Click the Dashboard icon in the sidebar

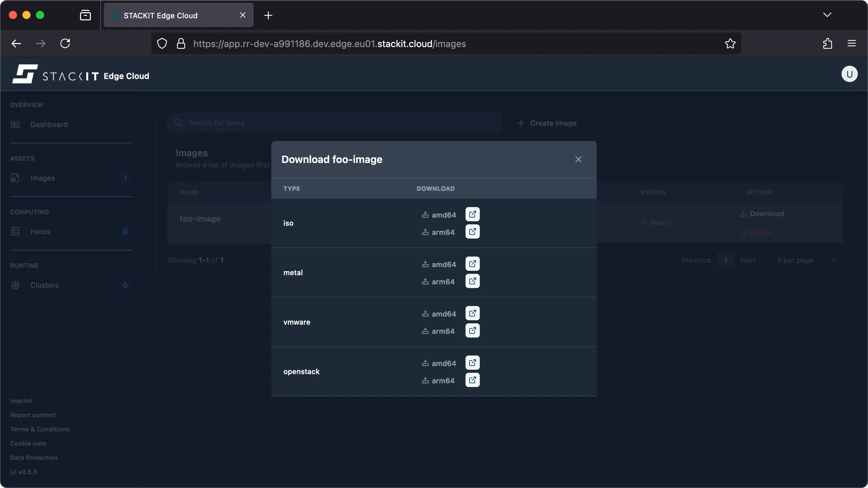click(x=15, y=124)
